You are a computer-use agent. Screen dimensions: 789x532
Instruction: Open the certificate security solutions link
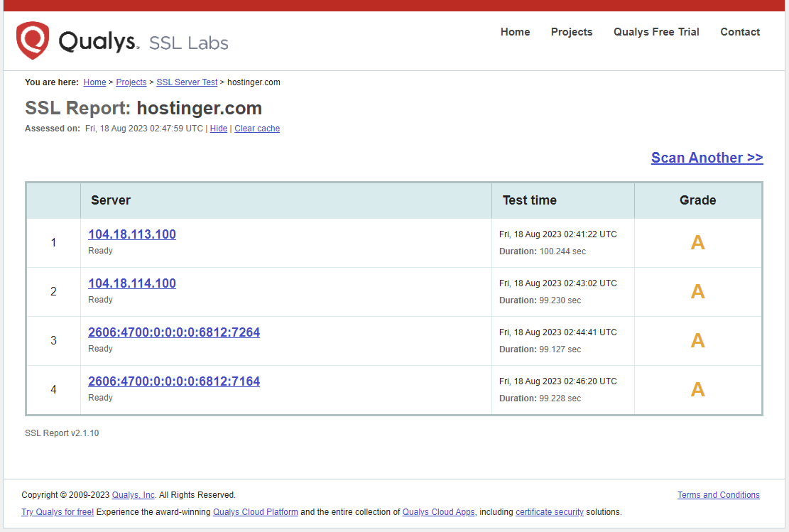pos(550,511)
